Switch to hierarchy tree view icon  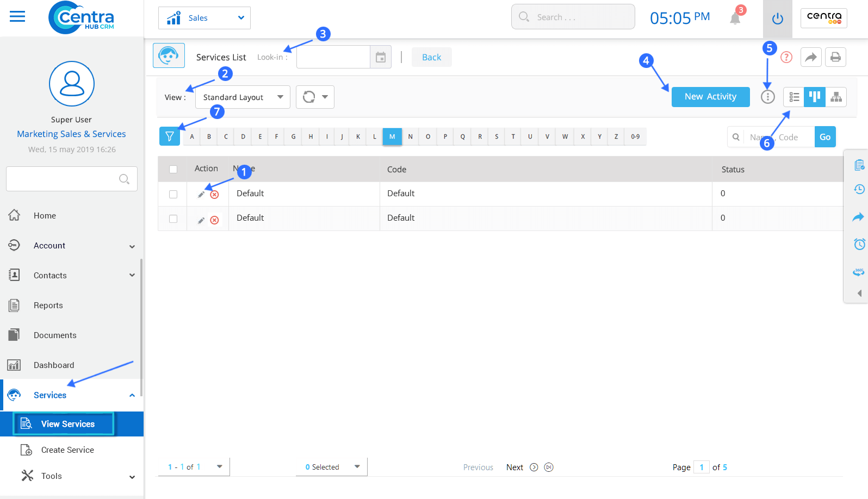point(836,97)
